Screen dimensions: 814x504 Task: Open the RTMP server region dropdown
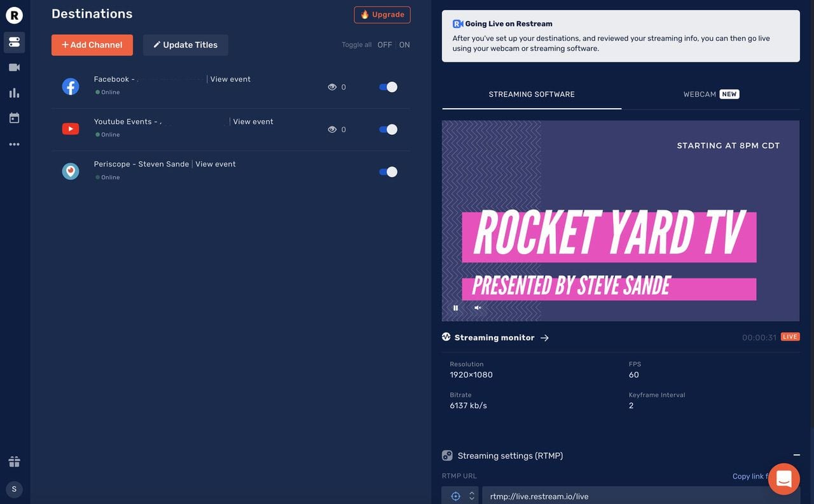point(462,496)
